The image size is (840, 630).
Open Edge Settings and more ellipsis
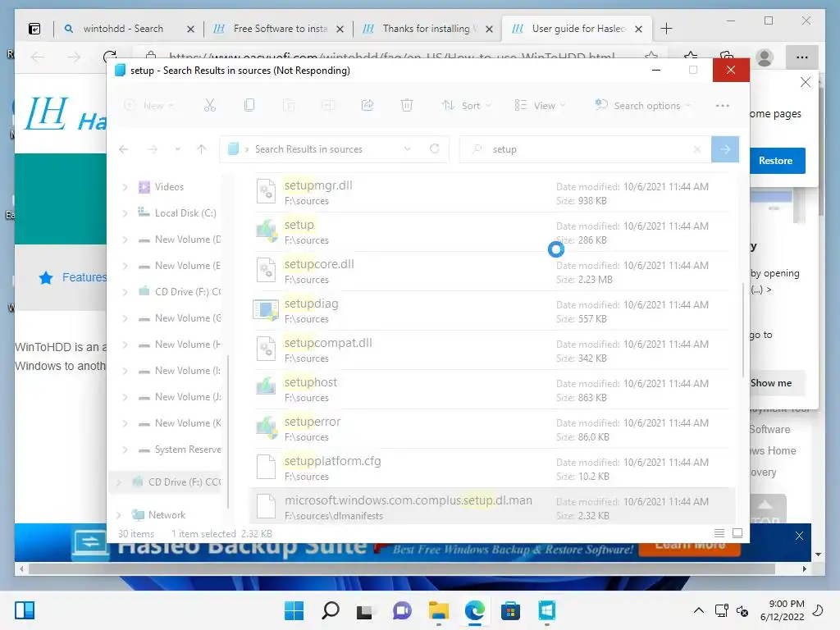[x=801, y=57]
